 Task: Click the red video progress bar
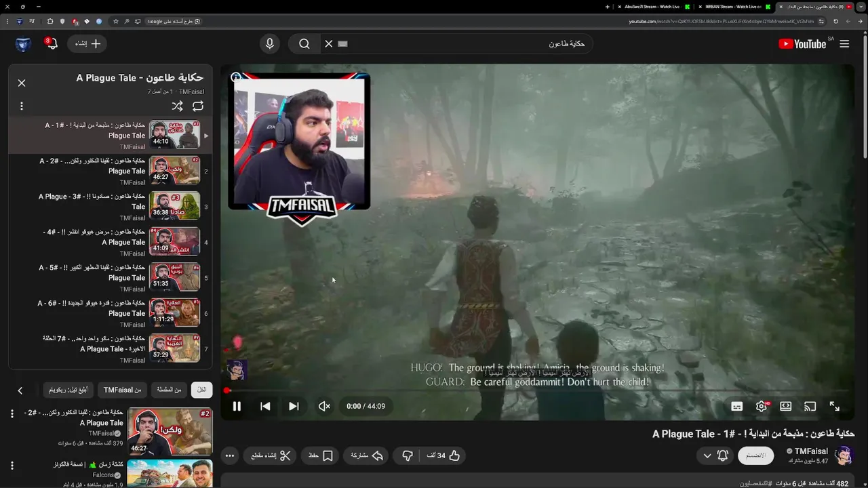coord(537,390)
